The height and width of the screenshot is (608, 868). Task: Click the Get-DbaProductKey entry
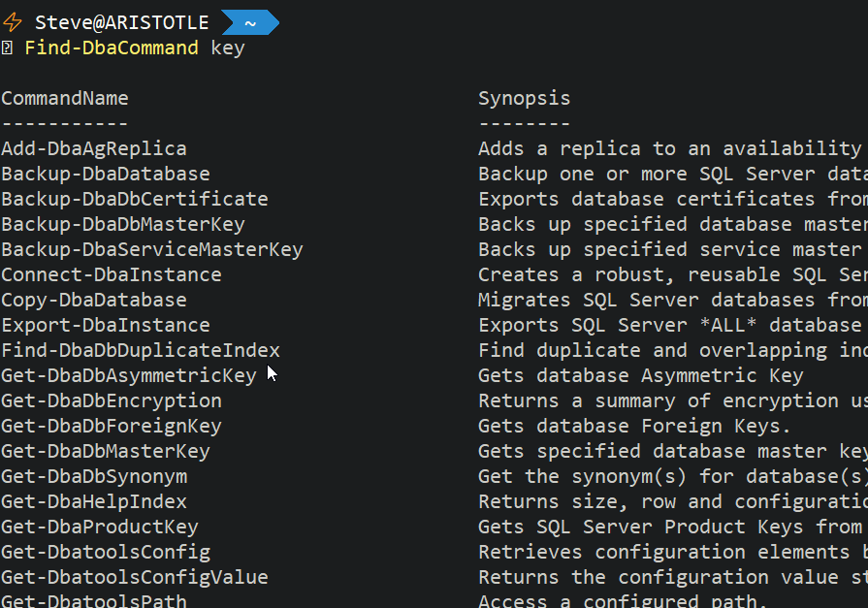tap(100, 527)
